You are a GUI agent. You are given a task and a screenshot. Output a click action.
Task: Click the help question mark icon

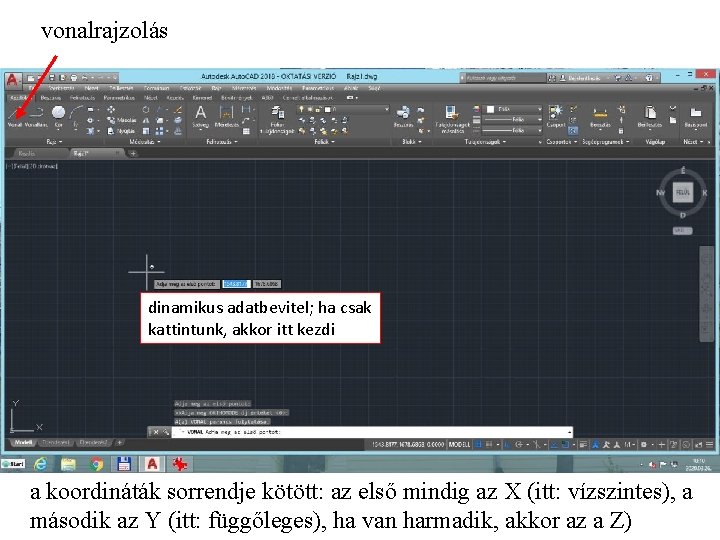[x=649, y=78]
